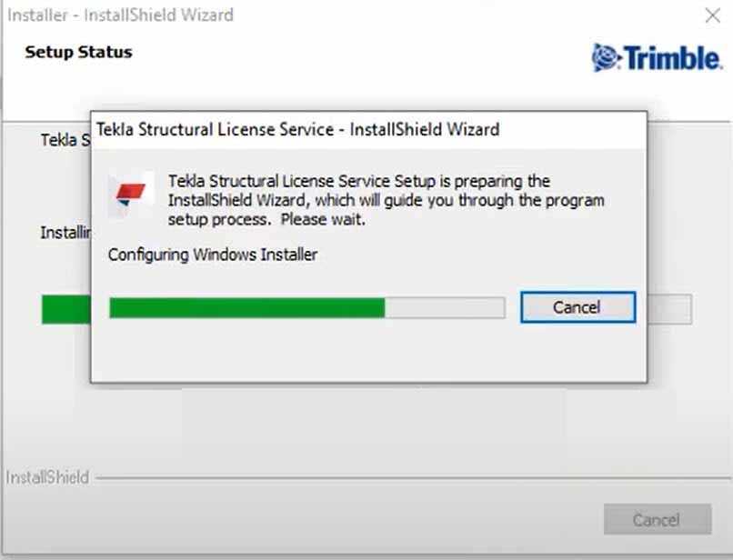Click the partially hidden Installing label
Screen dimensions: 733x560
click(65, 233)
